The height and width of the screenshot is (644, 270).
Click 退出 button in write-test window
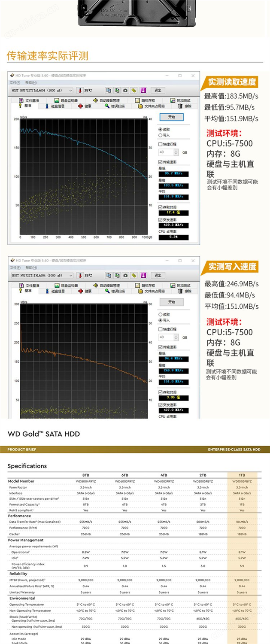[158, 275]
